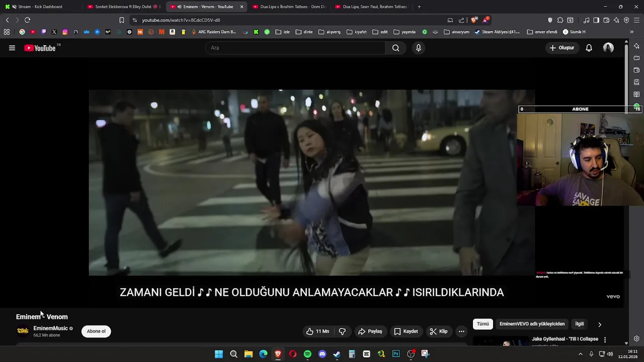The image size is (644, 362).
Task: Open Brave wallet icon in toolbar
Action: point(606,20)
